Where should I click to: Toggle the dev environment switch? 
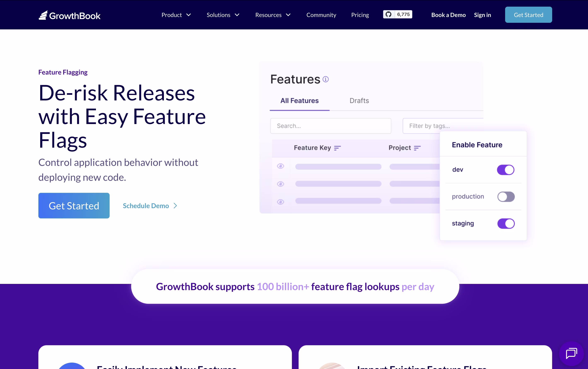pyautogui.click(x=506, y=170)
